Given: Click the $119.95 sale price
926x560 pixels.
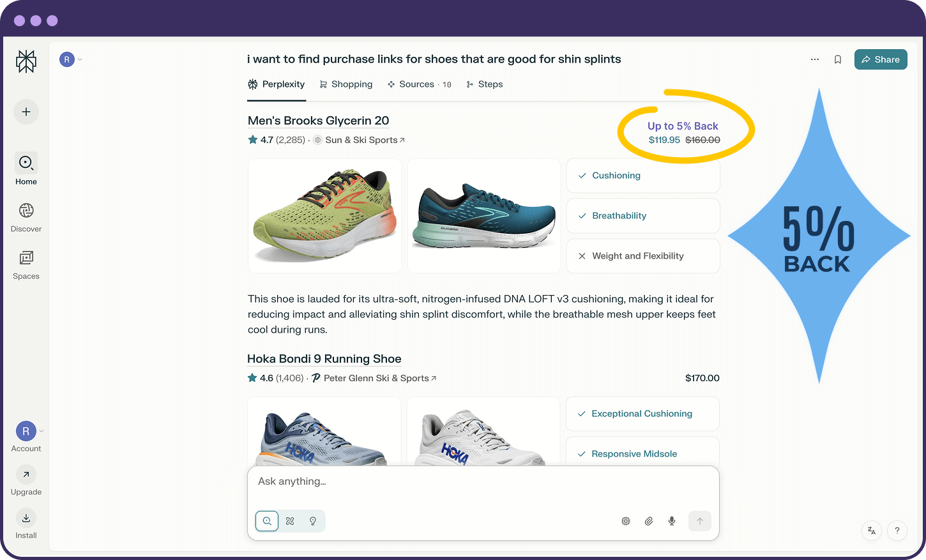Looking at the screenshot, I should click(x=664, y=140).
